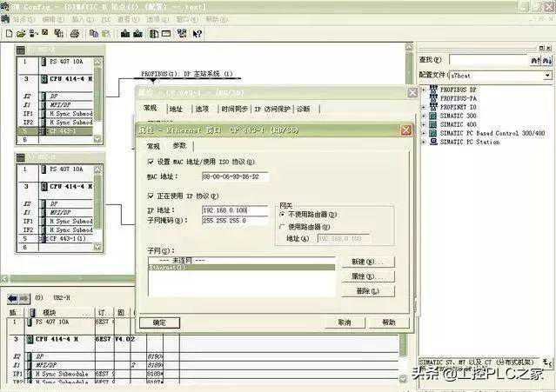Viewport: 556px width, 392px height.
Task: Toggle 设置 MAC 地址/使用 ISO 协议 checkbox
Action: pos(151,162)
